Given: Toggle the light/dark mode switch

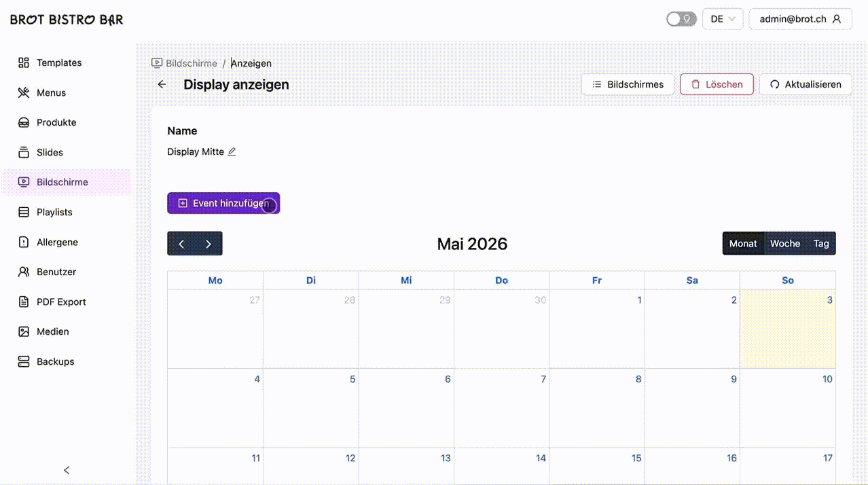Looking at the screenshot, I should click(x=681, y=19).
